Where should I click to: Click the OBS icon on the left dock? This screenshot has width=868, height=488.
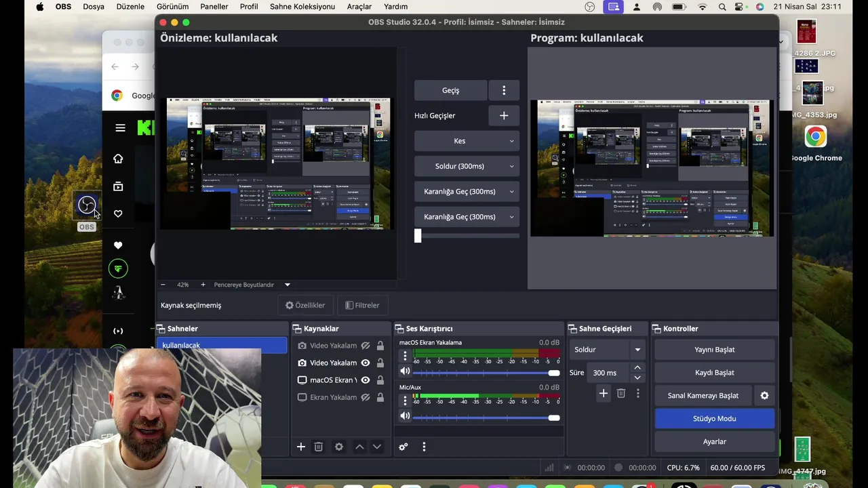click(x=87, y=205)
